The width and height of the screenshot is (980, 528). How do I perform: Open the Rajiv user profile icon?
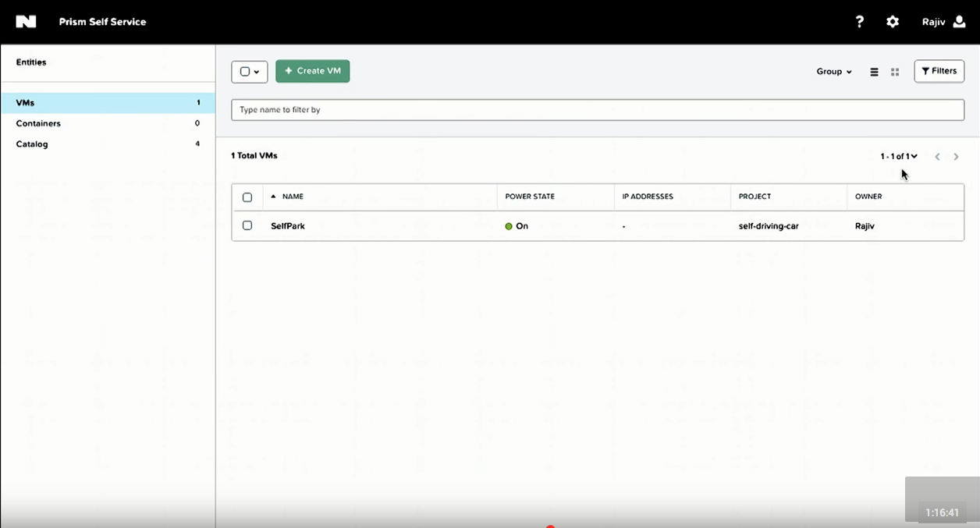(x=960, y=22)
